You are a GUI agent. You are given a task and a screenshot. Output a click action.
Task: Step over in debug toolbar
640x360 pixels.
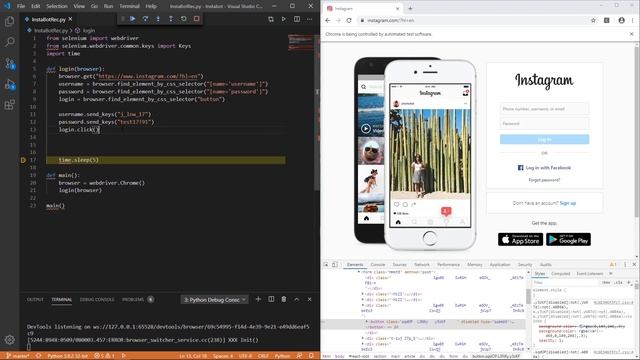tap(145, 19)
